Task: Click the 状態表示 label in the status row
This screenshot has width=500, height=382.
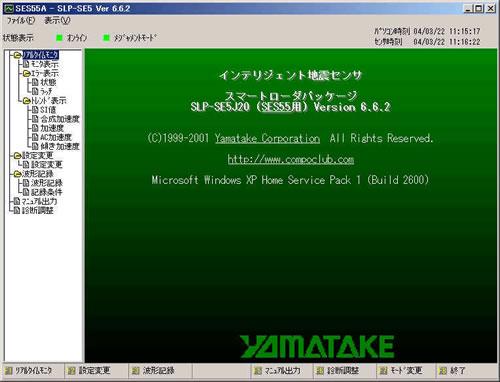Action: [18, 38]
